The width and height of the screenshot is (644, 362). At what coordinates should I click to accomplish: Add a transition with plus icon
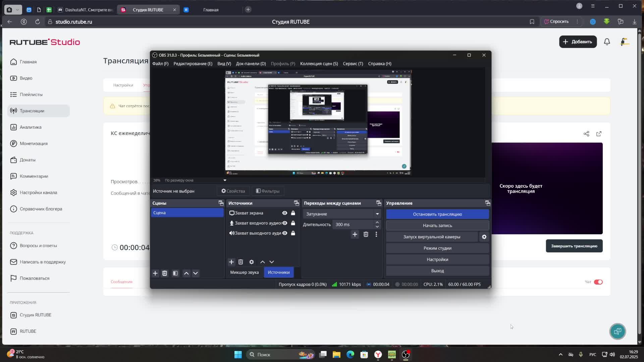(355, 235)
